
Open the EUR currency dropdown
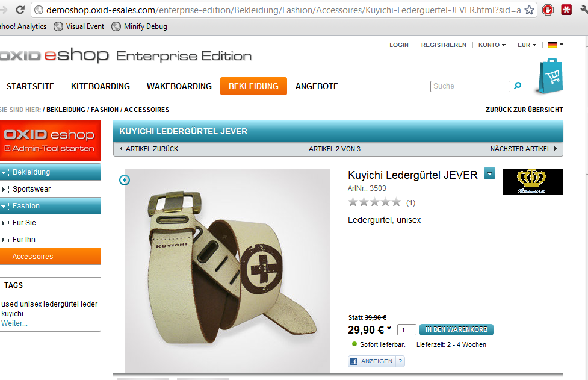(527, 45)
